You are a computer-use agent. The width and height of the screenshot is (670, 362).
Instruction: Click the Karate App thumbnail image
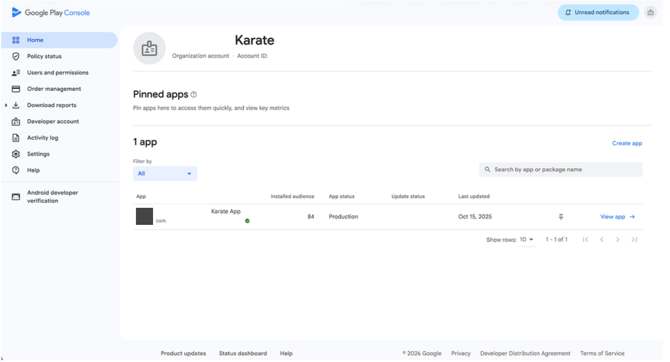tap(144, 216)
